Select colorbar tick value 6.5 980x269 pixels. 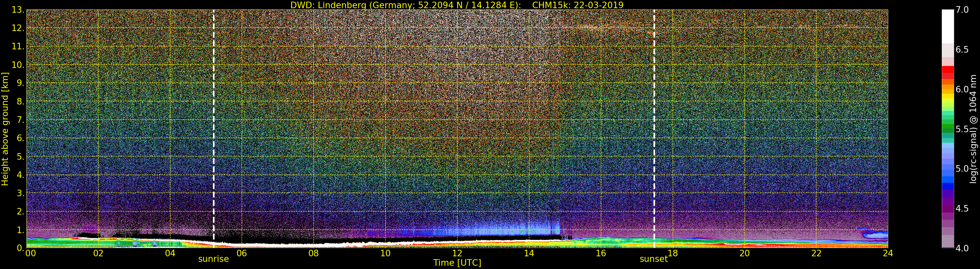[x=962, y=50]
